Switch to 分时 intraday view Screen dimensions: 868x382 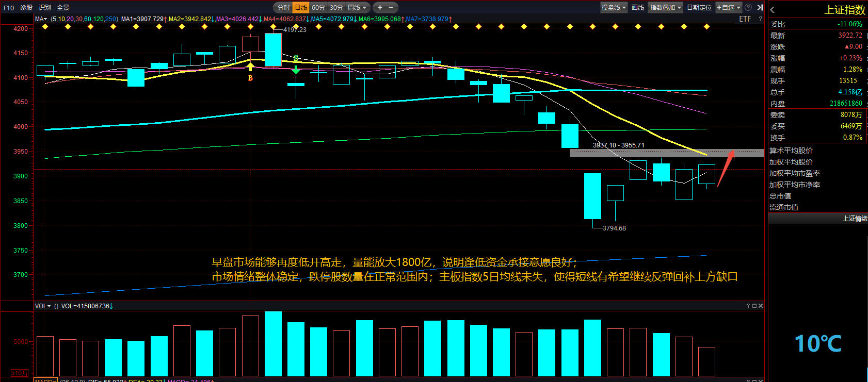coord(283,7)
